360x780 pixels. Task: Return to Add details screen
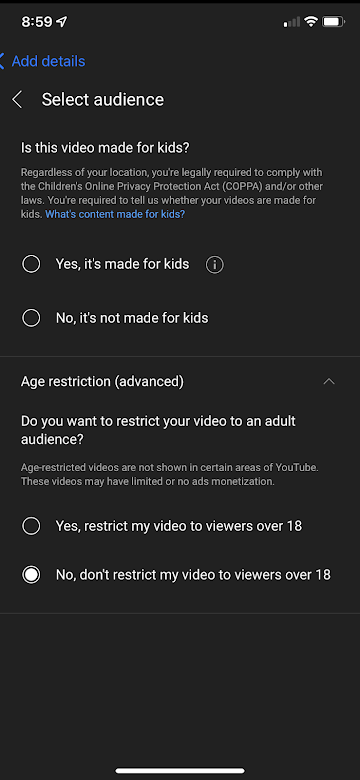click(48, 61)
